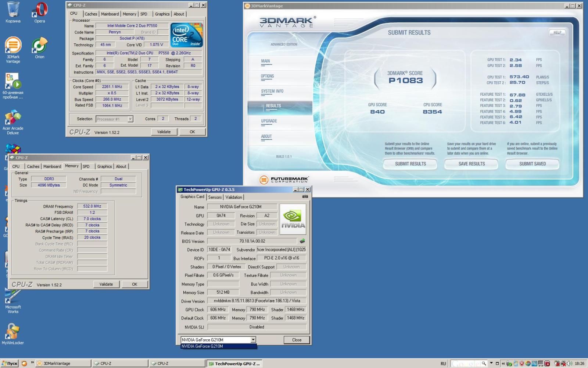This screenshot has height=368, width=588.
Task: Switch to 3DMarkVantage taskbar button
Action: coord(63,363)
